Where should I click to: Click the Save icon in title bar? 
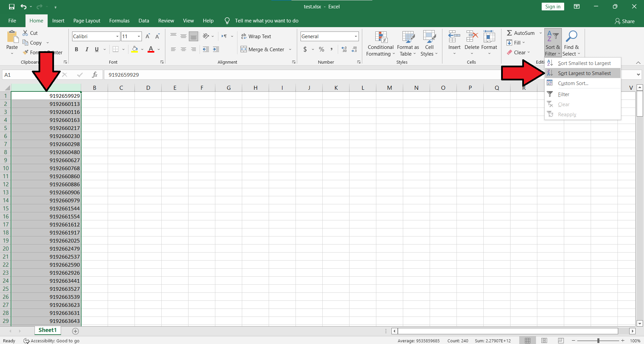(x=12, y=7)
